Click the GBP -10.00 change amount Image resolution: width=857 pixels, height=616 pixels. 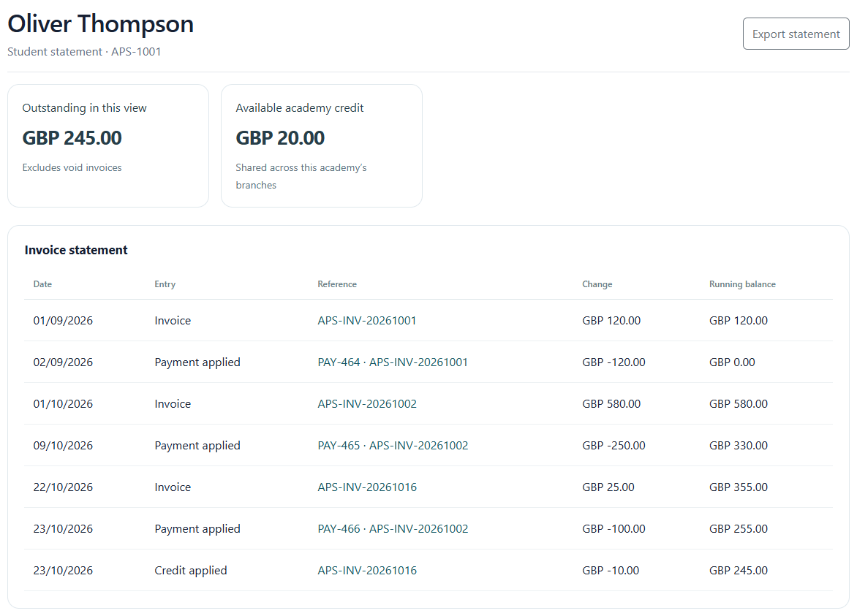coord(611,570)
